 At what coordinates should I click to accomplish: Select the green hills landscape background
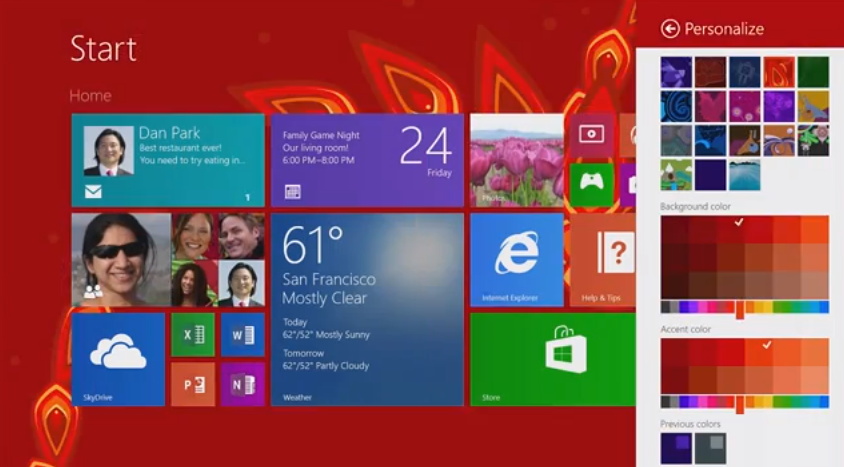[676, 175]
